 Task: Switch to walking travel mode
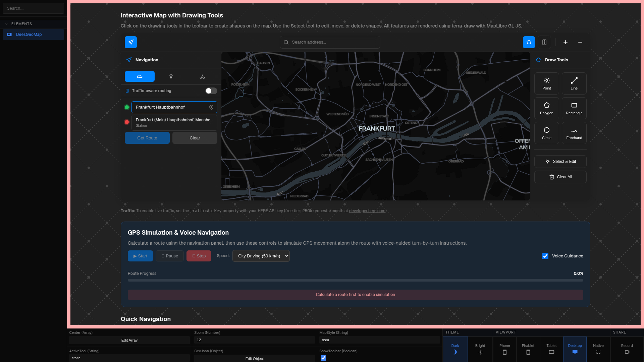(x=171, y=76)
